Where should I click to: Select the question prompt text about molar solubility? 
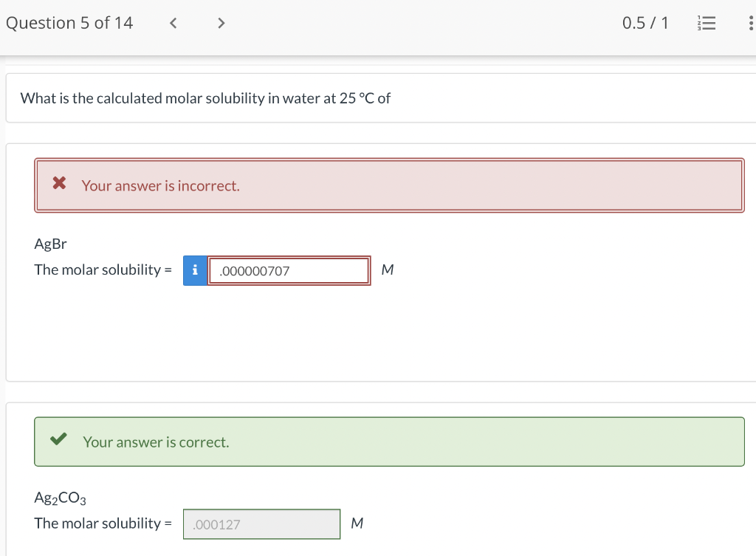tap(205, 98)
